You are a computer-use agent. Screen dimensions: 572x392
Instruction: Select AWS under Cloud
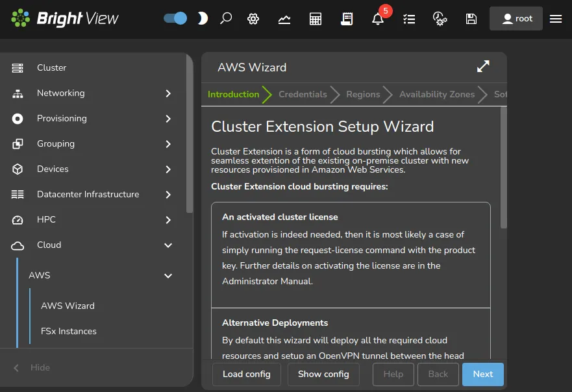[40, 275]
